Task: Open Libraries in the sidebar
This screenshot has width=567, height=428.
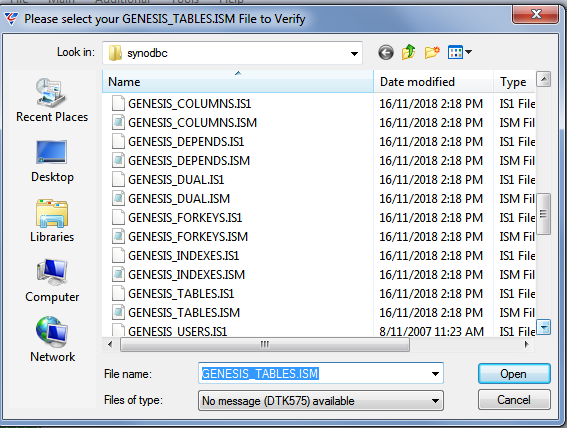Action: 52,221
